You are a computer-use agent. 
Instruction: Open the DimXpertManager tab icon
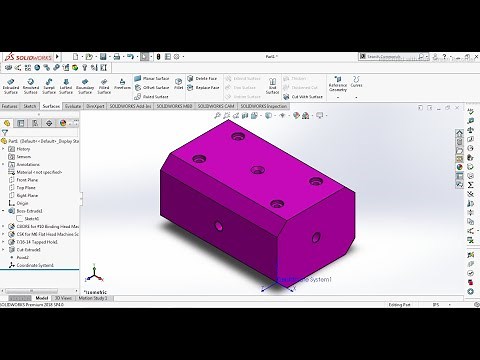point(49,123)
